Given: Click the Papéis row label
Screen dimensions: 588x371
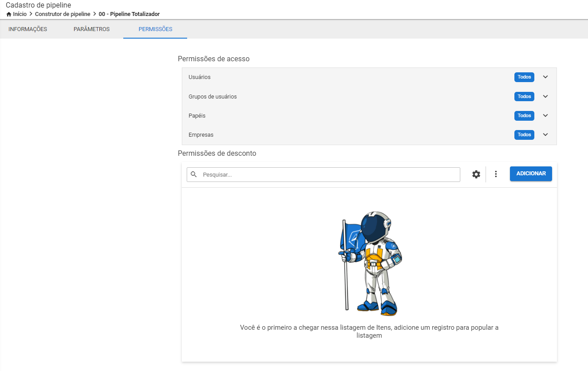Looking at the screenshot, I should click(x=197, y=115).
